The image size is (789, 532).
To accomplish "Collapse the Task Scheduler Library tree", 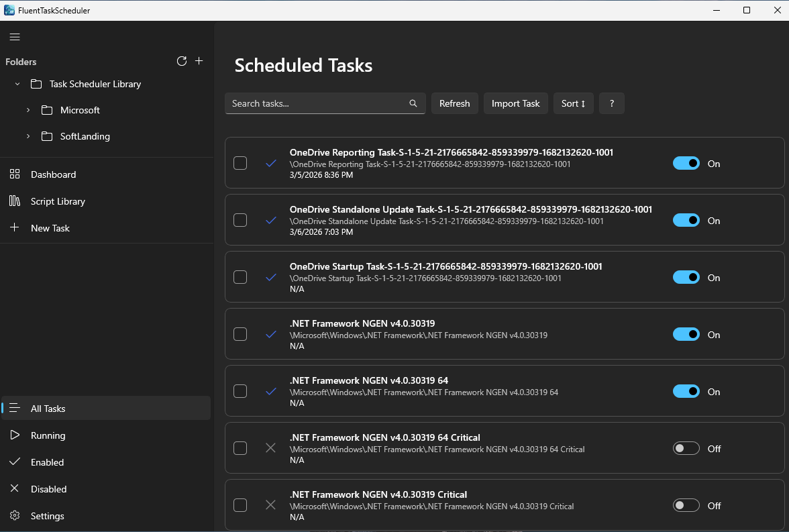I will pos(17,84).
